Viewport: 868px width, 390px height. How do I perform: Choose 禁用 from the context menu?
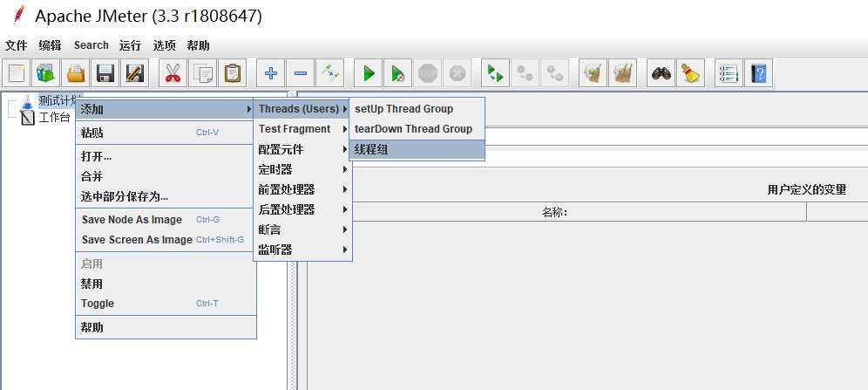pos(166,284)
